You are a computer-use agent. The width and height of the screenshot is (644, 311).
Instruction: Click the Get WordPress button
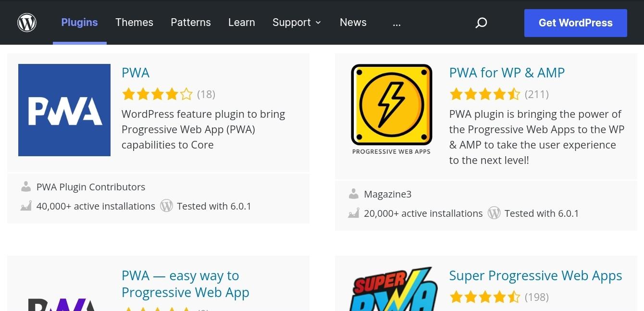coord(576,23)
